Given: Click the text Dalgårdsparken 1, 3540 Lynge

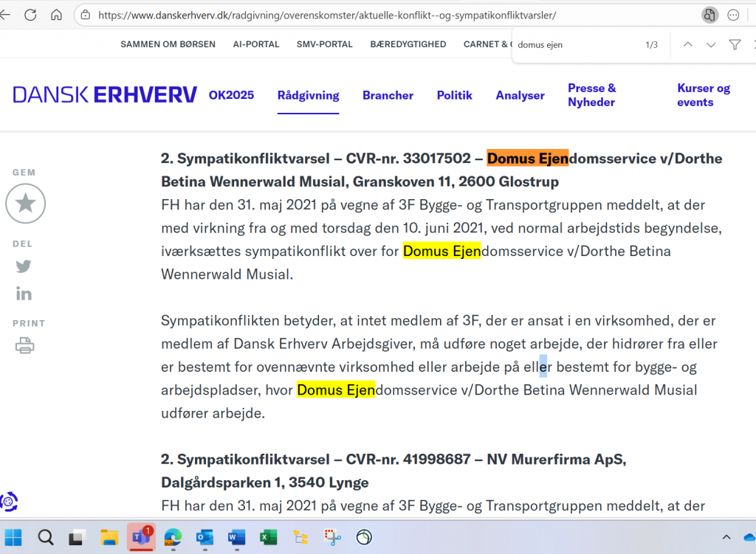Looking at the screenshot, I should 265,482.
